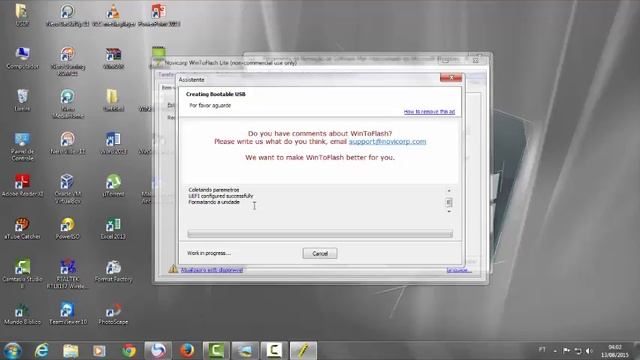
Task: Click the log box scrollbar down arrow
Action: tap(449, 211)
